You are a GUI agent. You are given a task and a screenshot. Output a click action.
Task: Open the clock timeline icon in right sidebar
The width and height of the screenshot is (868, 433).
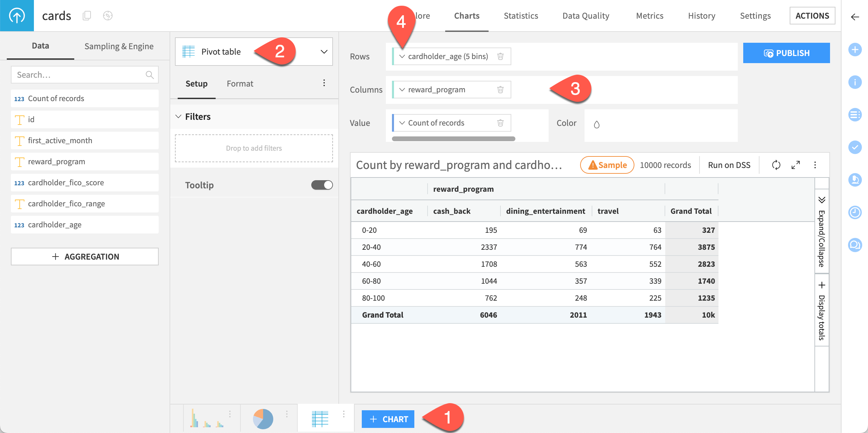coord(855,212)
